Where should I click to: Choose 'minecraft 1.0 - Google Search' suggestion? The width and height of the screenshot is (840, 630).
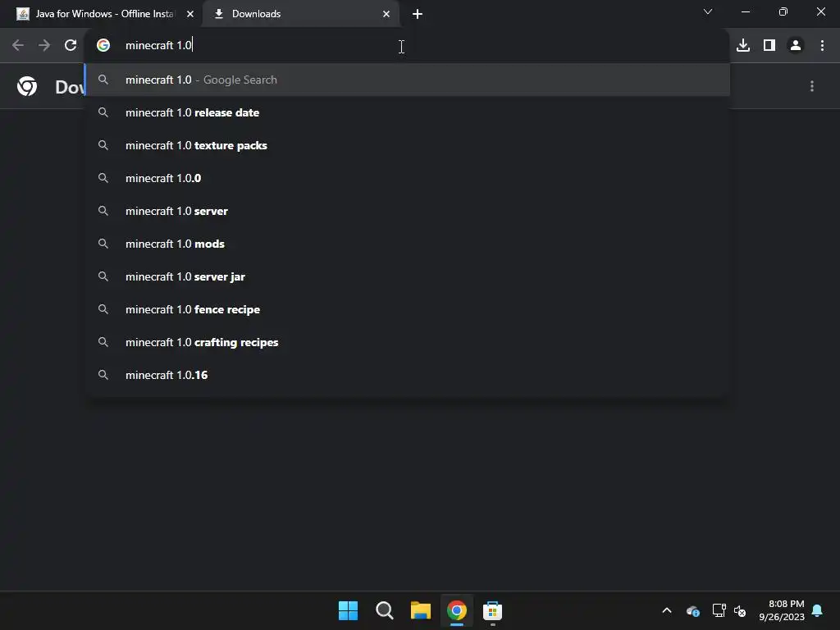pyautogui.click(x=407, y=80)
